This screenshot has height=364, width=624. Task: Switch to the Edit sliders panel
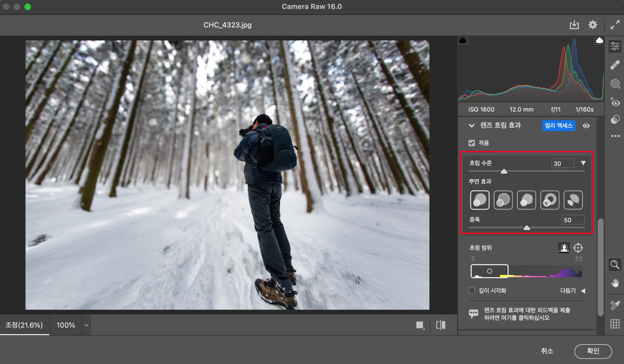(x=615, y=46)
